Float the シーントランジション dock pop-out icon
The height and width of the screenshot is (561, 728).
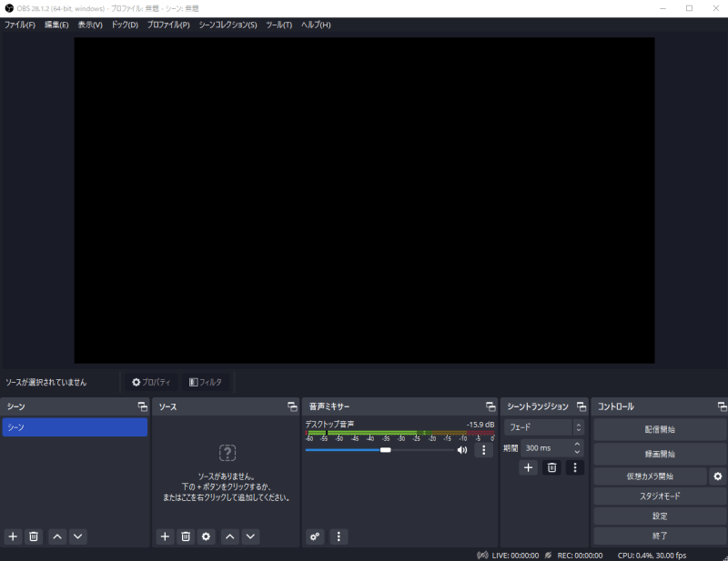click(x=581, y=406)
